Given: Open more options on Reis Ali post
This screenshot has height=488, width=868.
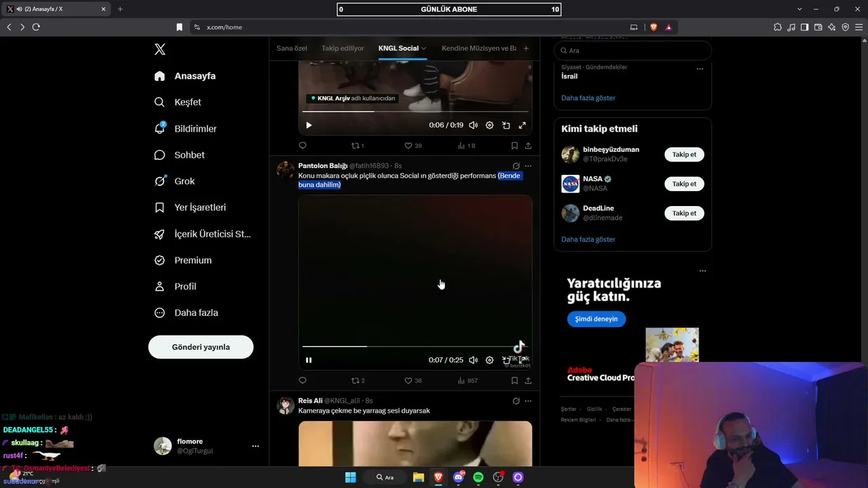Looking at the screenshot, I should coord(528,401).
